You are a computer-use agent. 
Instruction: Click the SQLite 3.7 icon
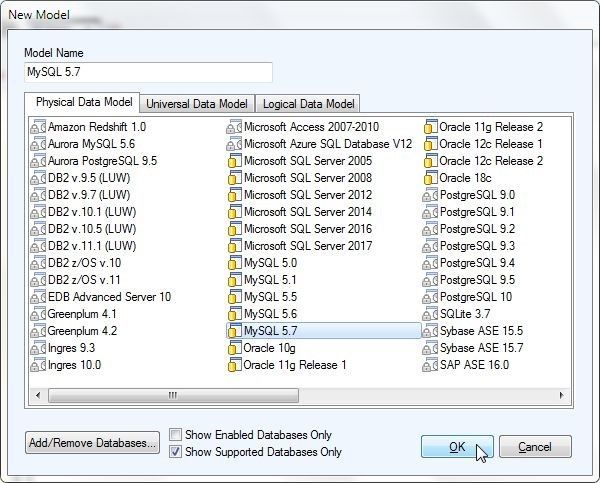coord(430,314)
